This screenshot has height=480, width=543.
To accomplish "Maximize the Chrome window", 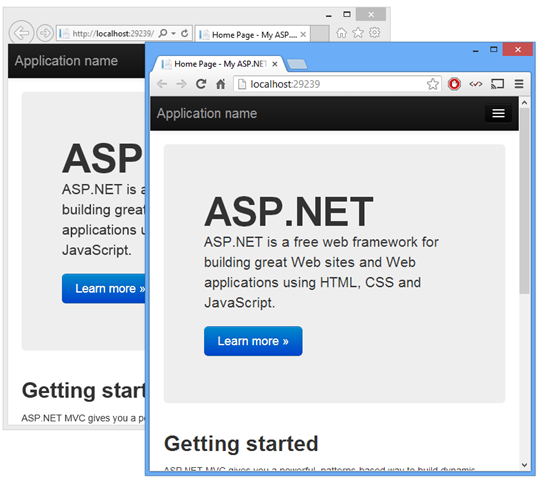I will pos(493,50).
